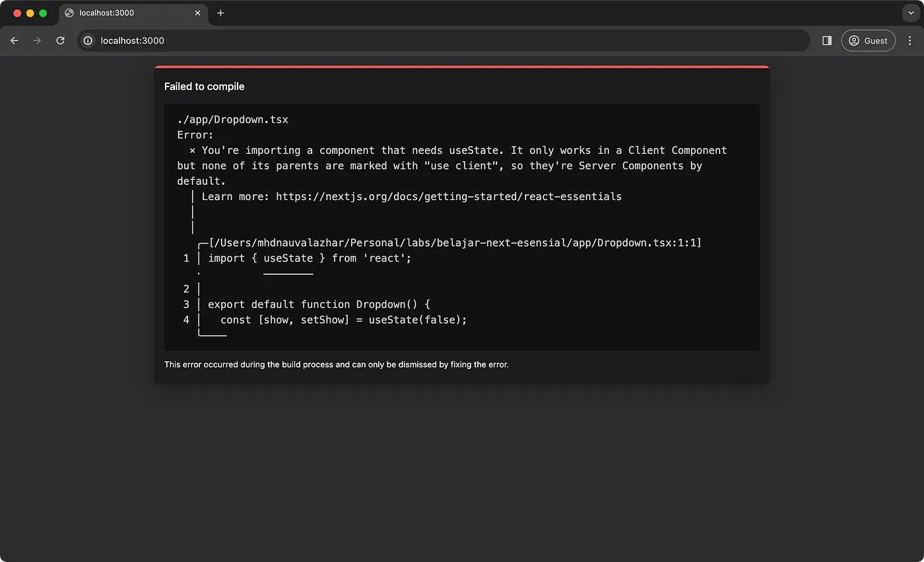Open Chrome's three-dot menu
This screenshot has height=562, width=924.
click(910, 40)
